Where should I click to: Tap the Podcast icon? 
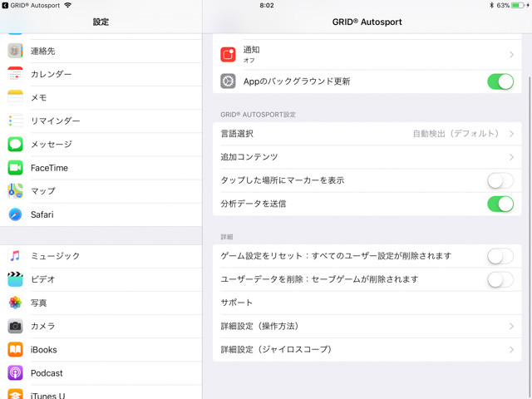[15, 373]
